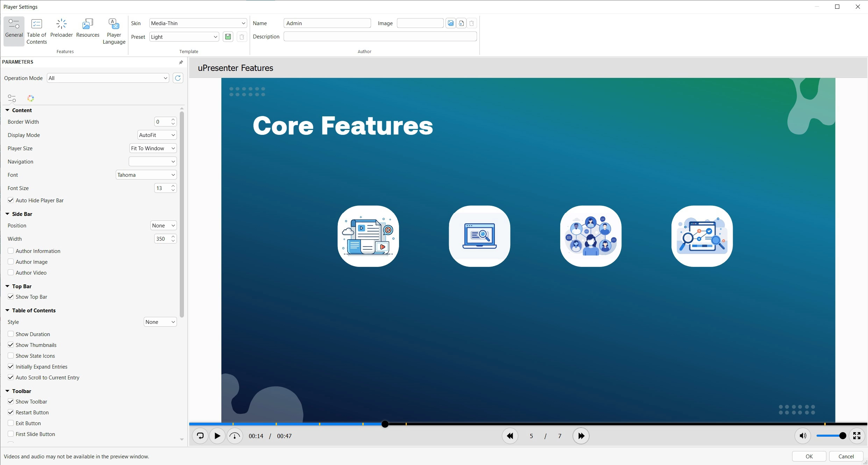This screenshot has height=465, width=868.
Task: Open Player Language settings
Action: (x=114, y=31)
